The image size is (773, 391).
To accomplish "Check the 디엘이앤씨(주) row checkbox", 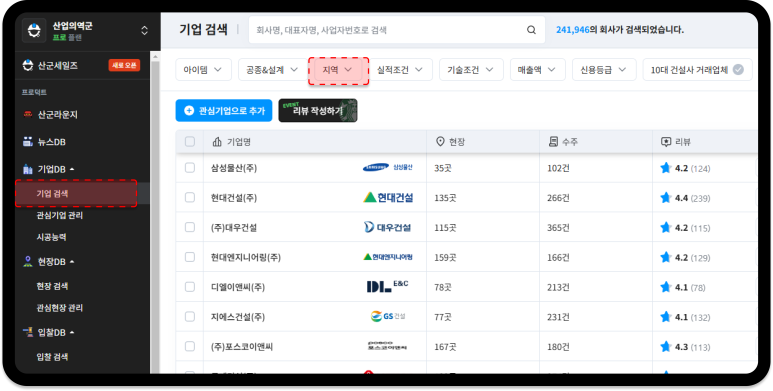I will (190, 287).
